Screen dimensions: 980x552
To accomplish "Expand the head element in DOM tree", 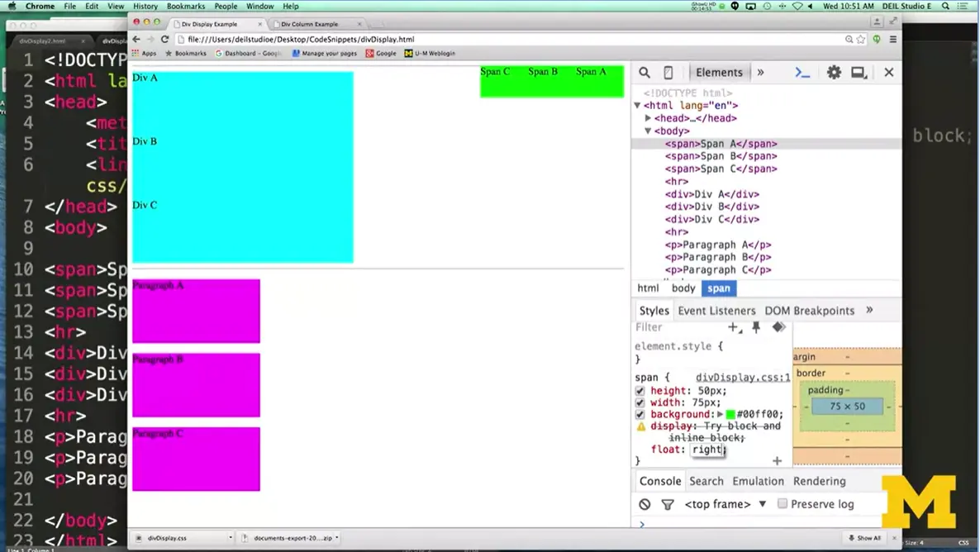I will pos(649,118).
